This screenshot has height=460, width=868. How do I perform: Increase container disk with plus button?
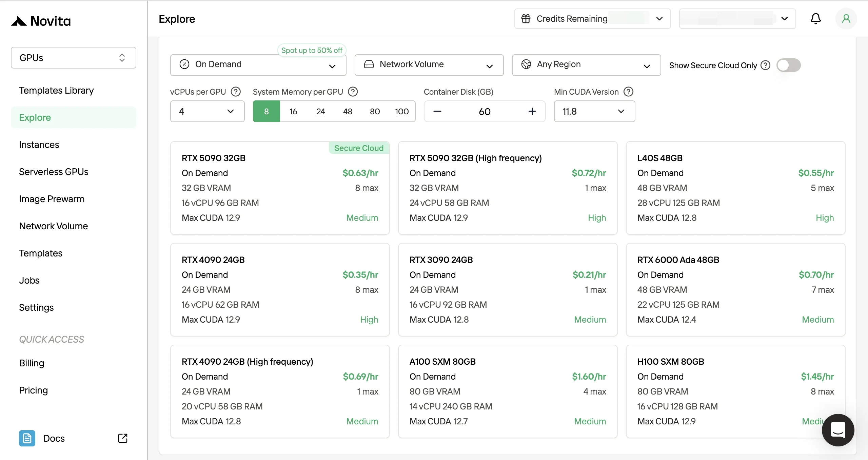(532, 111)
